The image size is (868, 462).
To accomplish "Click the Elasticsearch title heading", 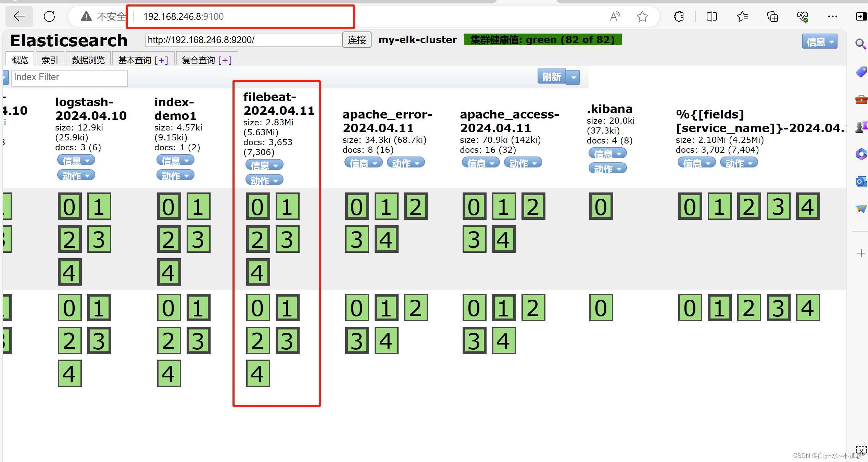I will tap(69, 40).
